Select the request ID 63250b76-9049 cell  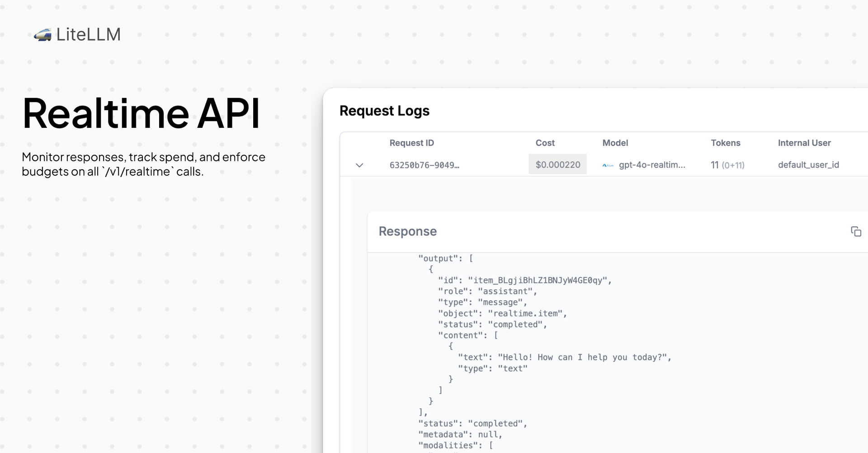(424, 165)
